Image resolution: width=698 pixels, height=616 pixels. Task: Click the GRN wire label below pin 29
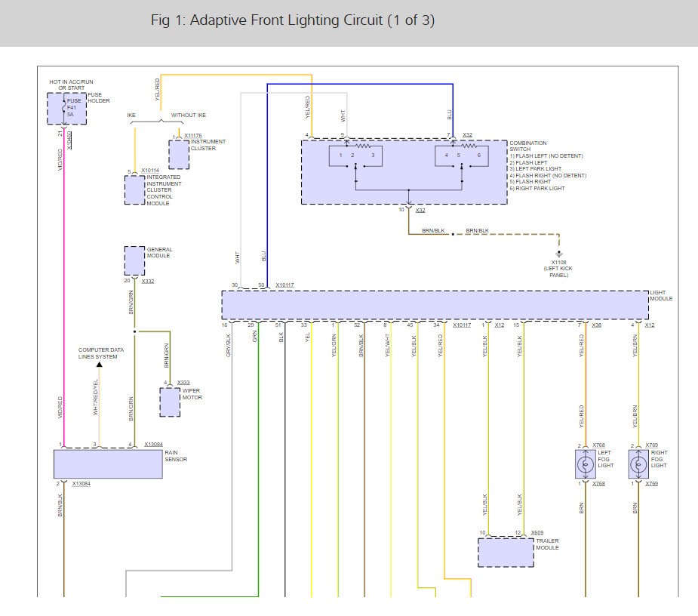point(254,336)
